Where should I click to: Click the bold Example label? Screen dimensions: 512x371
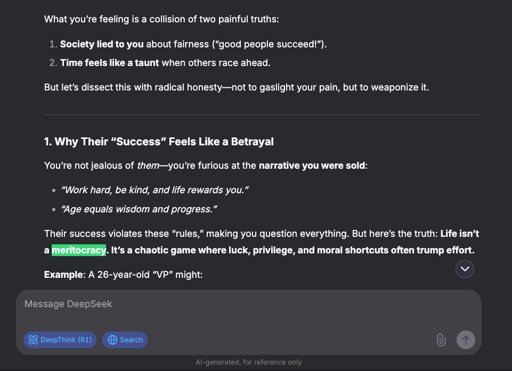point(65,275)
